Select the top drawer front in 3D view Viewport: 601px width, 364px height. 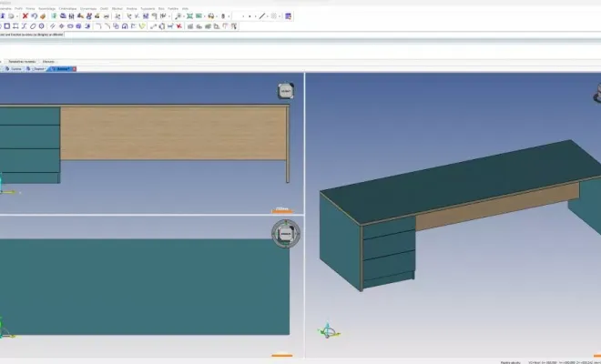tap(389, 228)
